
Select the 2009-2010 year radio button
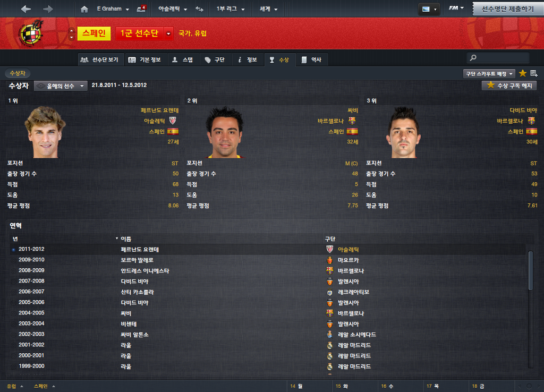(x=13, y=260)
